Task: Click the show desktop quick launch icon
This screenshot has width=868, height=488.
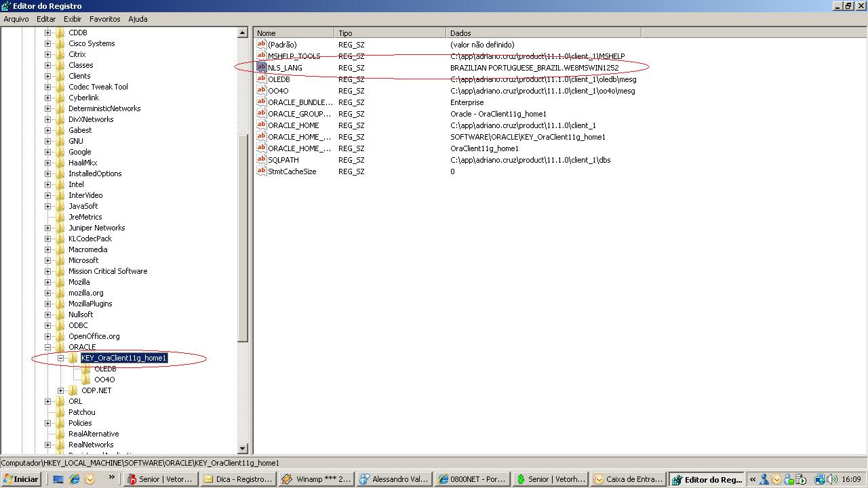Action: pyautogui.click(x=58, y=479)
